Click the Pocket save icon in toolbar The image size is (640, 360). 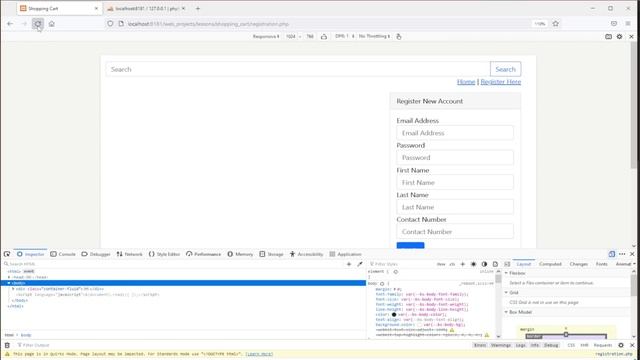[x=614, y=24]
